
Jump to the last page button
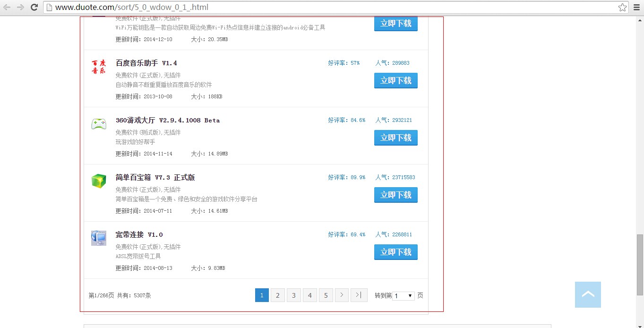pos(358,295)
